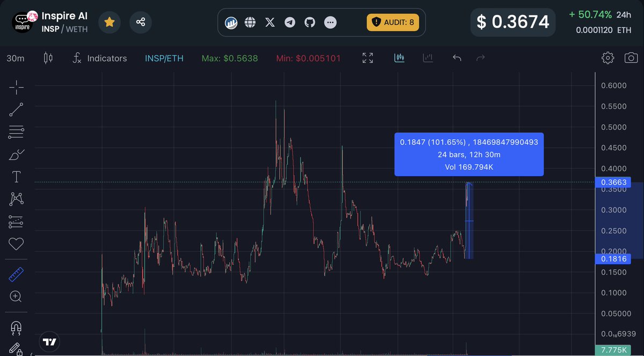Open chart settings gear
Screen dimensions: 644x356
(x=608, y=57)
